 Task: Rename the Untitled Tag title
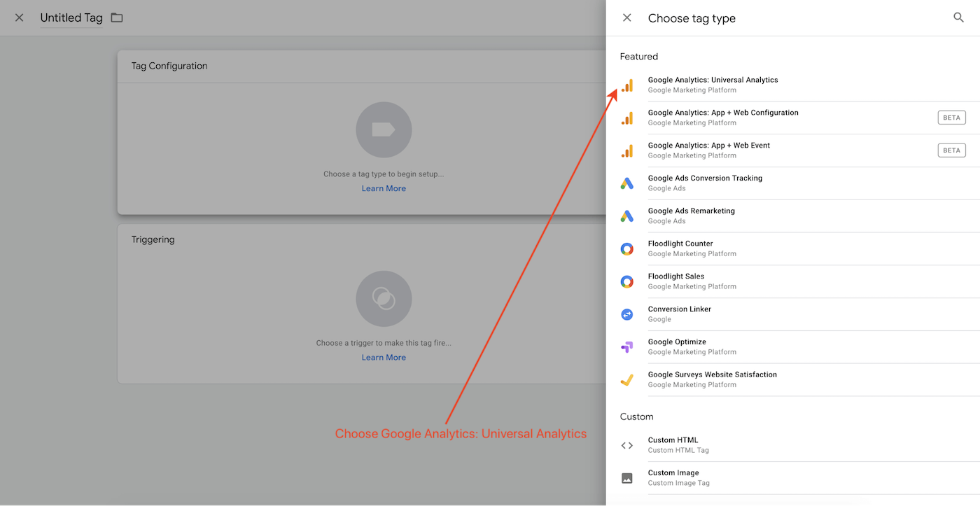71,18
